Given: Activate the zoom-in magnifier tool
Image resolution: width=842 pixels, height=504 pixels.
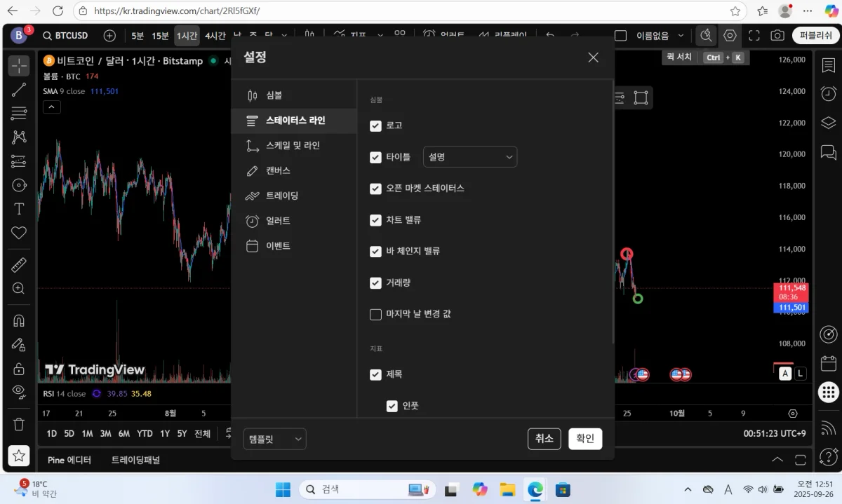Looking at the screenshot, I should click(x=19, y=287).
